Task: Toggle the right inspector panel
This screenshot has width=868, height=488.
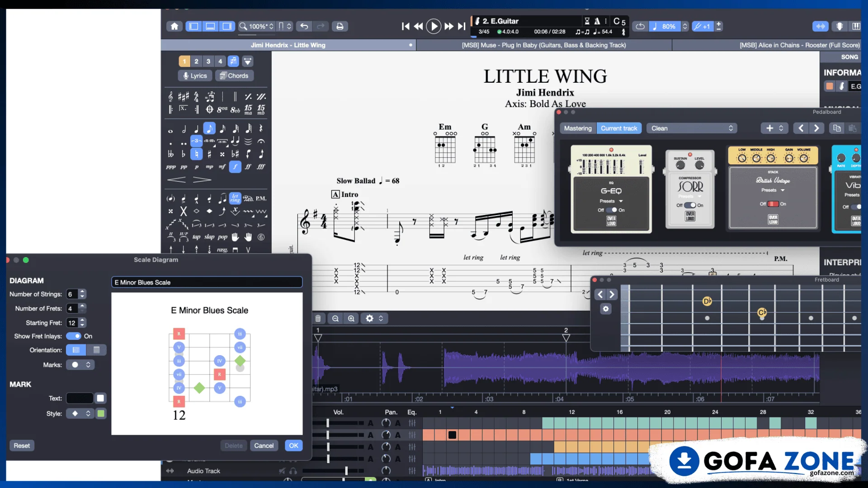Action: [227, 26]
